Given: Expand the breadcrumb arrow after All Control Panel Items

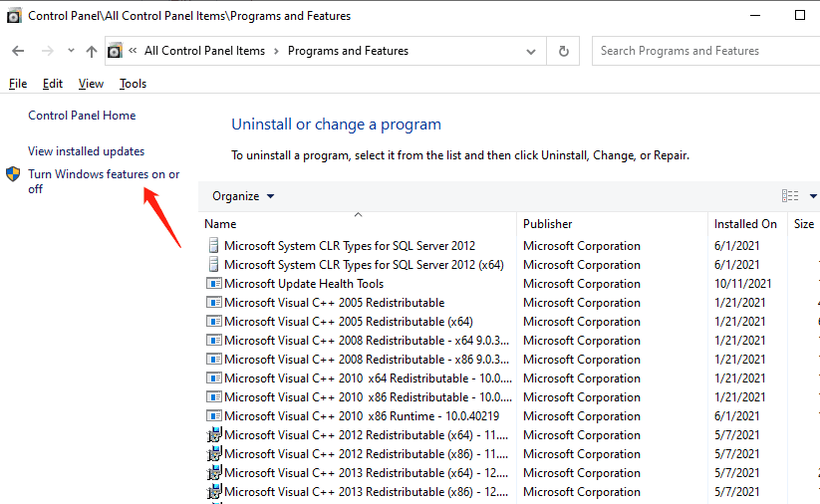Looking at the screenshot, I should pos(276,51).
